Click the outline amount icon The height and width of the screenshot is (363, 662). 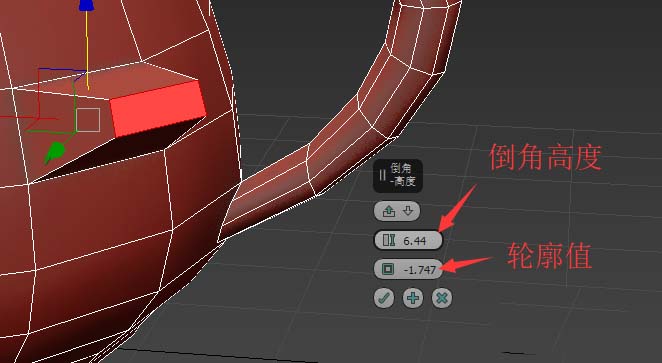388,269
